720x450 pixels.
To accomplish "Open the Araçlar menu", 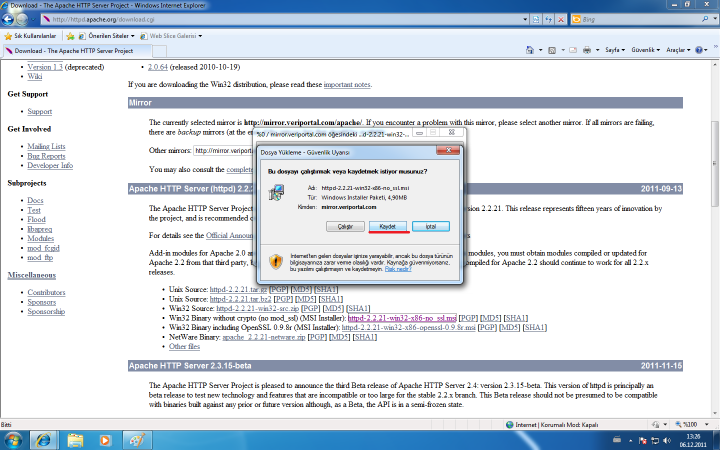I will [678, 50].
